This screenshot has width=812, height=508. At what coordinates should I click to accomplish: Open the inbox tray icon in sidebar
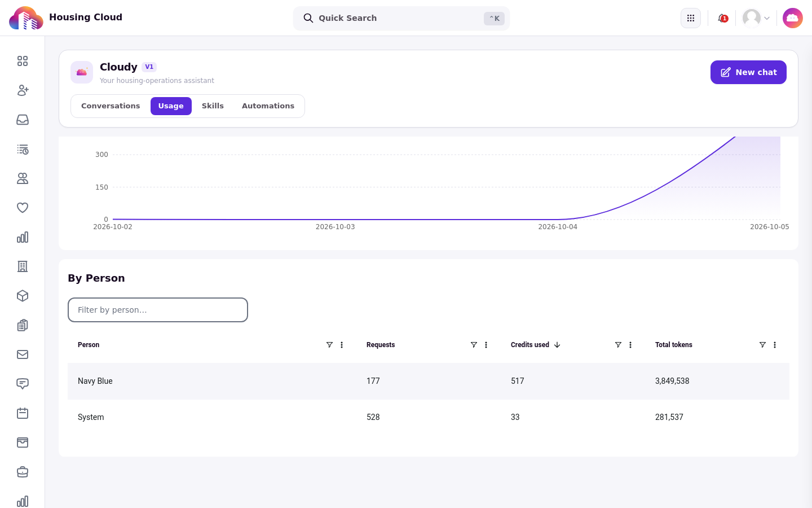23,120
